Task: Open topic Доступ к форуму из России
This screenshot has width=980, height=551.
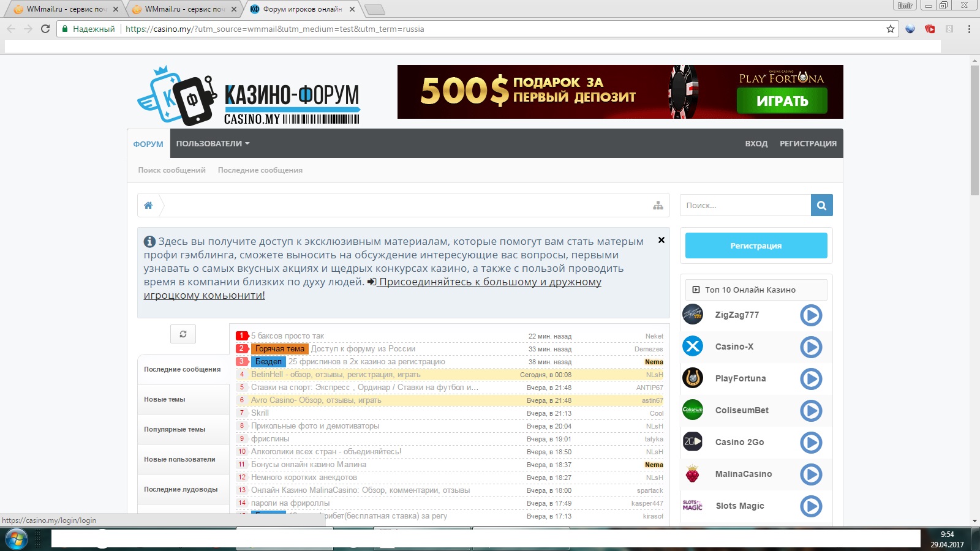Action: pyautogui.click(x=363, y=349)
